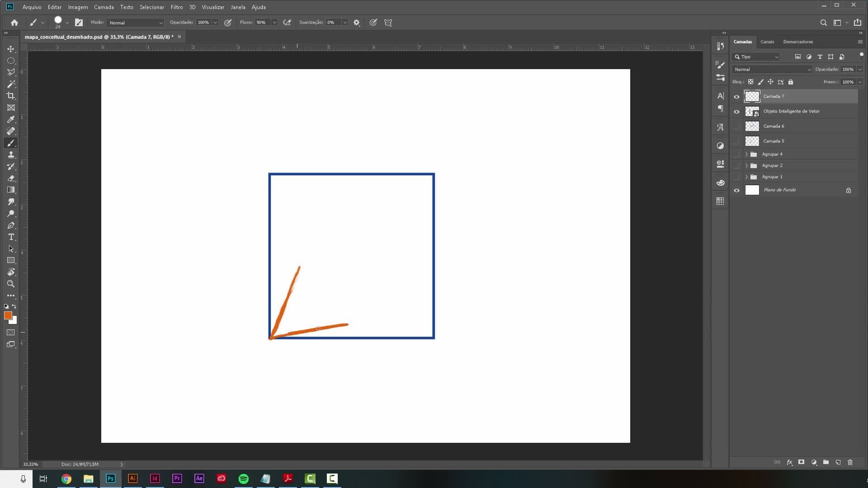Hide Objeto Inteligente de Vetor layer
This screenshot has width=868, height=488.
coord(736,111)
